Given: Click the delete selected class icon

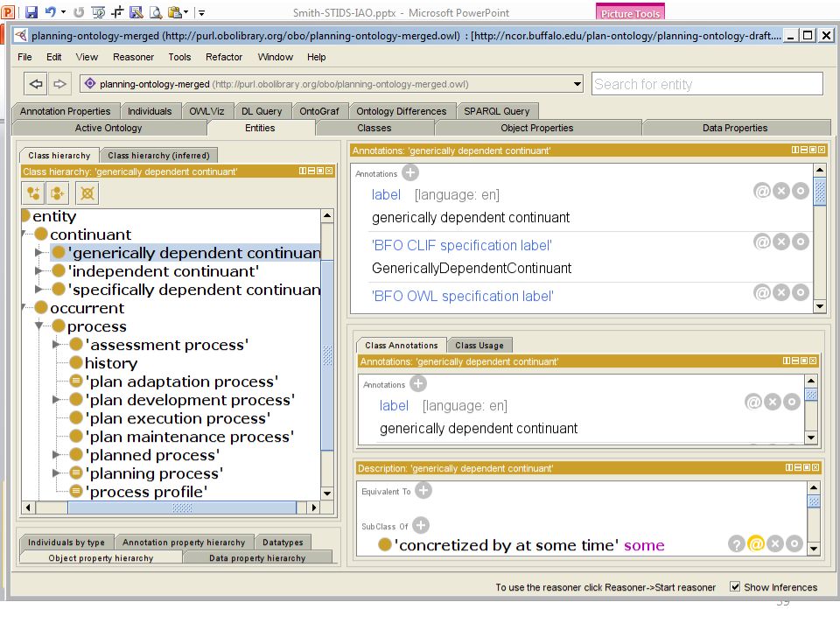Looking at the screenshot, I should [x=87, y=192].
